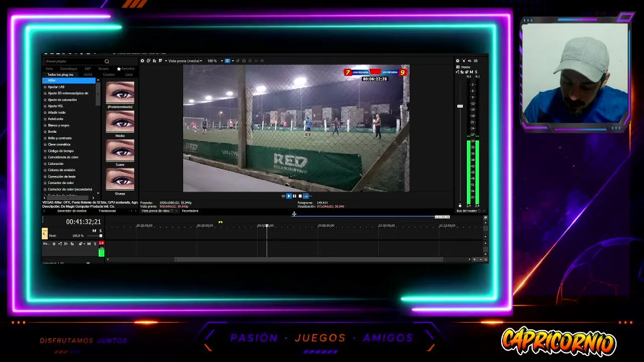This screenshot has width=644, height=362.
Task: Open the Vista previa (media) quality dropdown
Action: [185, 61]
